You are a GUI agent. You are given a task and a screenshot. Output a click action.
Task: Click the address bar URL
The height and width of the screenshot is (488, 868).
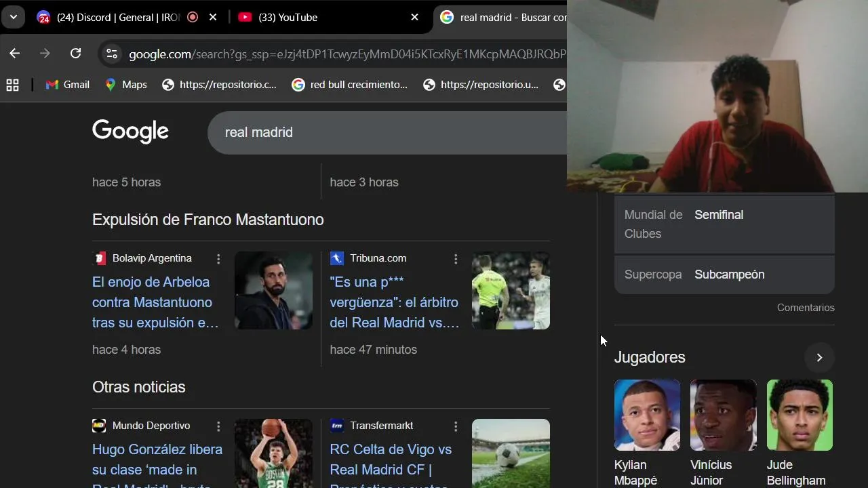point(347,54)
